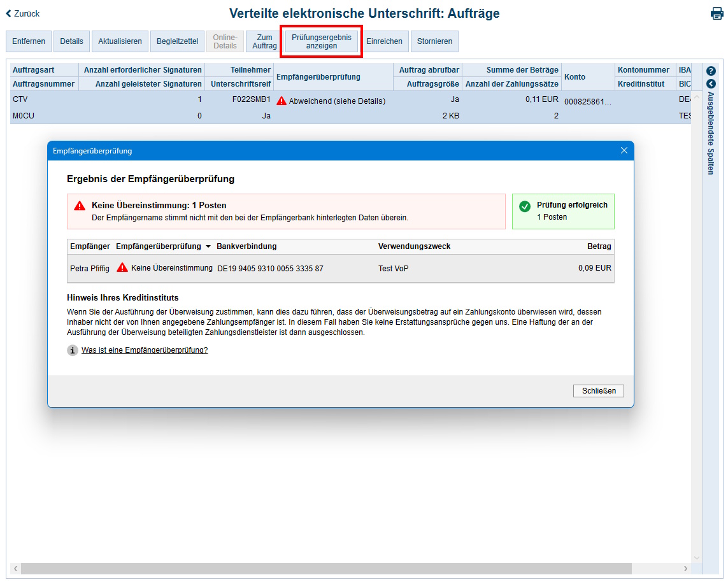The height and width of the screenshot is (582, 728).
Task: Open the link Was ist eine Empfängerüberprüfung?
Action: (144, 350)
